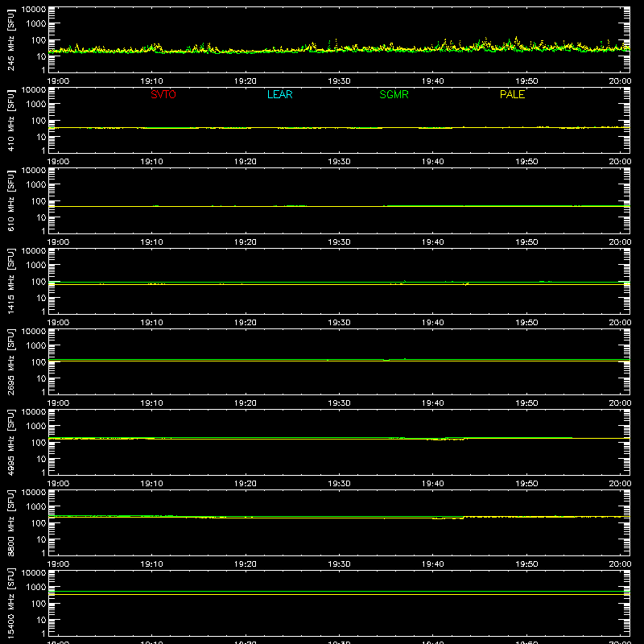Click 19:40 tick below the 1415 MHz plot
Screen dimensions: 644x644
pos(433,323)
